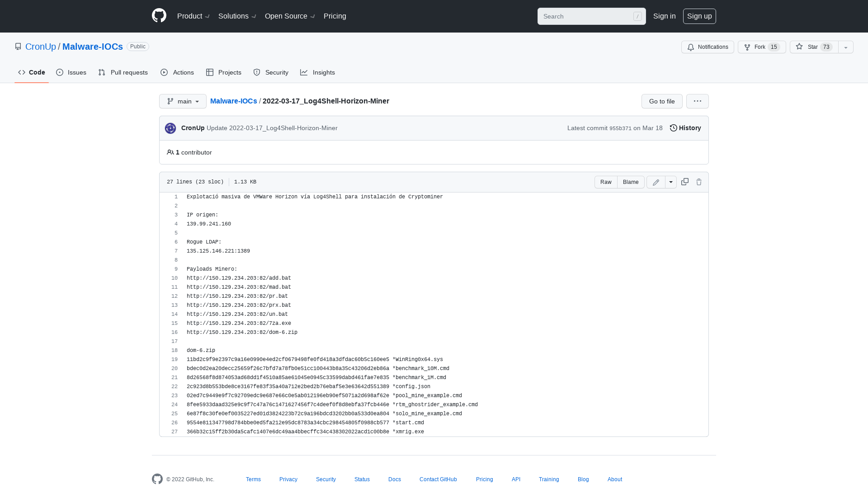The width and height of the screenshot is (868, 488).
Task: Select line number 7
Action: [x=176, y=251]
